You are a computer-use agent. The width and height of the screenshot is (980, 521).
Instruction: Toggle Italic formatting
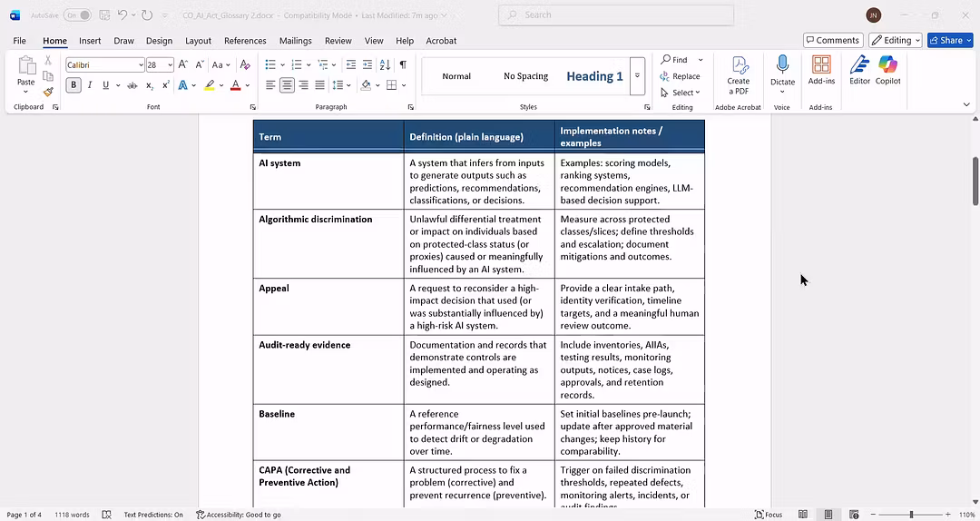coord(89,85)
